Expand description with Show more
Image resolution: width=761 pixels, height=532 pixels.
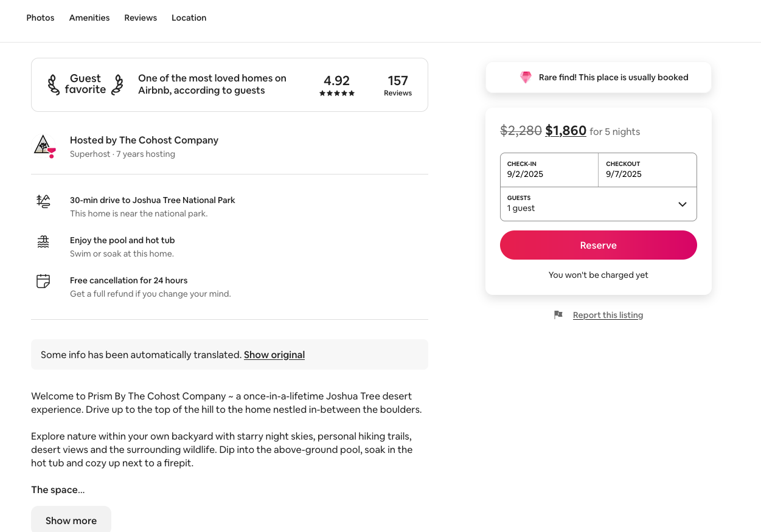point(71,520)
